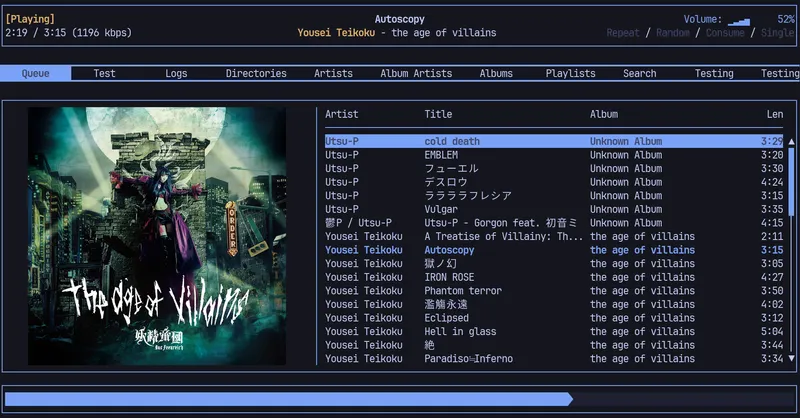Open the Logs tab
The height and width of the screenshot is (418, 800).
[176, 73]
